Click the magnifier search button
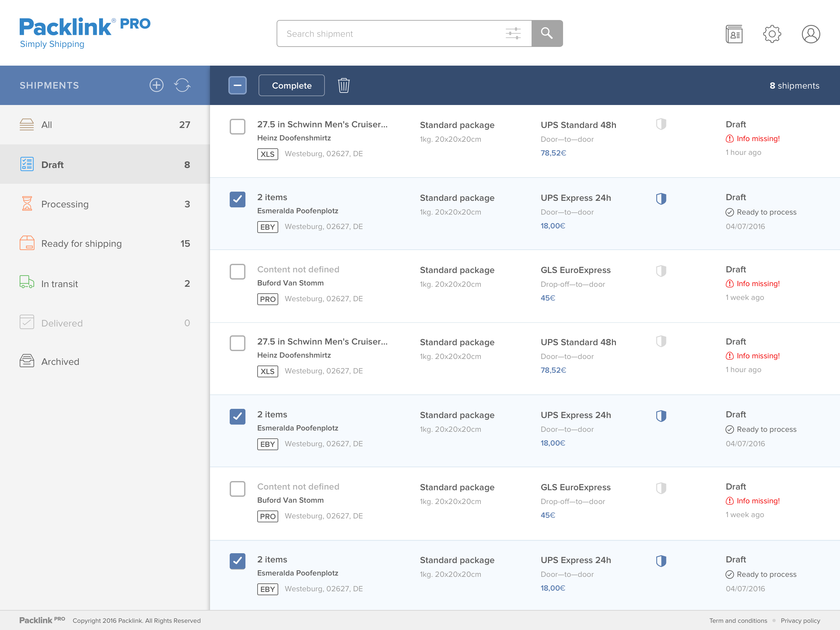The image size is (840, 630). [x=547, y=33]
